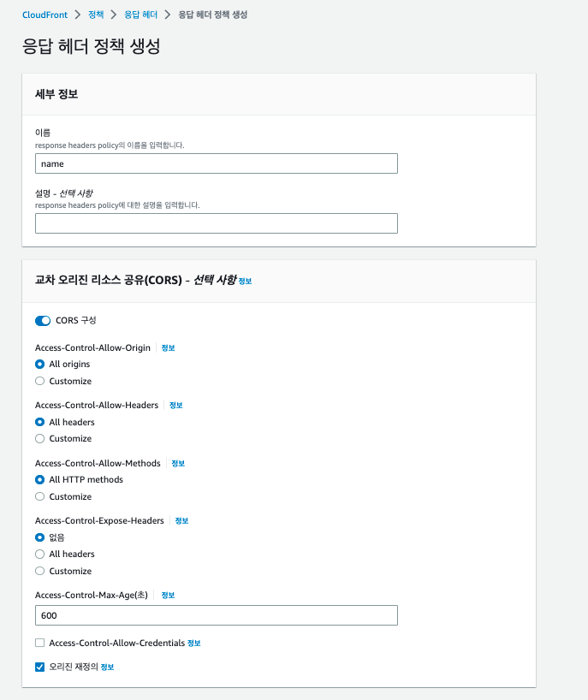Viewport: 588px width, 700px height.
Task: Open 정보 link next to Access-Control-Expose-Headers
Action: click(181, 521)
